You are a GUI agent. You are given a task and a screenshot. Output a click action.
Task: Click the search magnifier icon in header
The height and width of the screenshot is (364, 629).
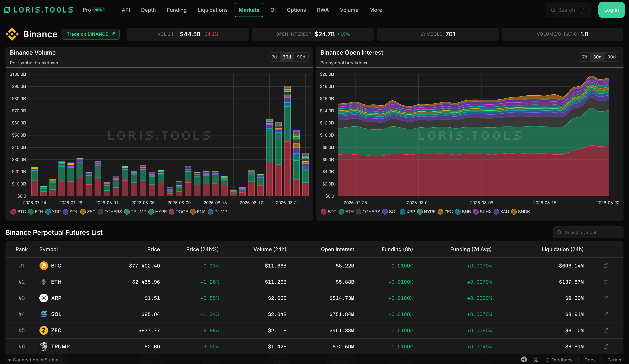point(553,10)
